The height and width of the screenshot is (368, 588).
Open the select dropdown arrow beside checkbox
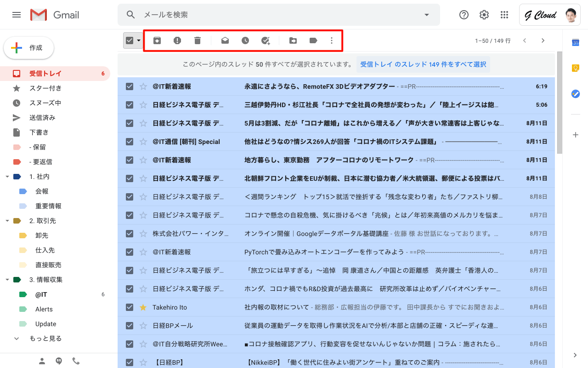(x=139, y=40)
